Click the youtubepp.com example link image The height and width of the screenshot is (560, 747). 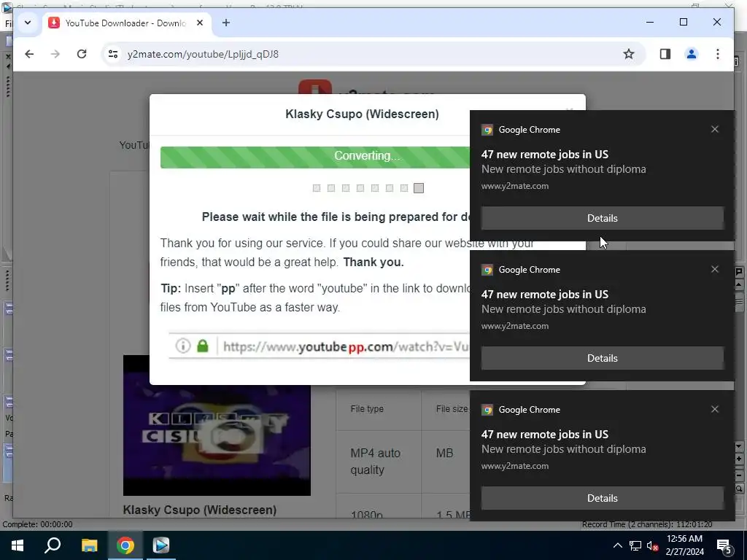[x=320, y=346]
